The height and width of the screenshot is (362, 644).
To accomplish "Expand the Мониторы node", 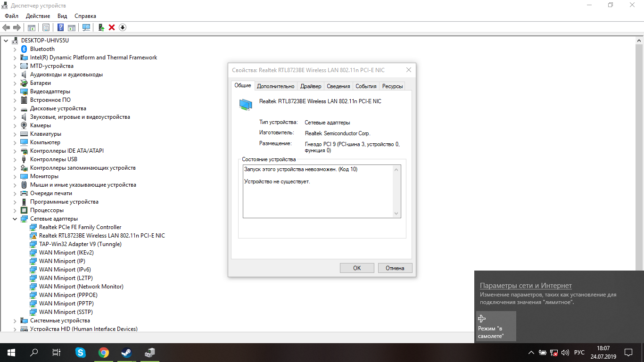I will click(15, 176).
